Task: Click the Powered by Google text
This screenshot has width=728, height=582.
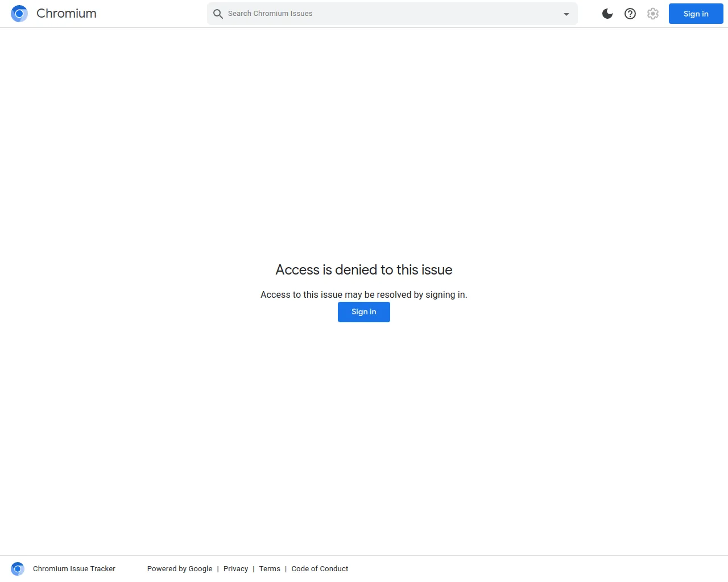Action: click(180, 569)
